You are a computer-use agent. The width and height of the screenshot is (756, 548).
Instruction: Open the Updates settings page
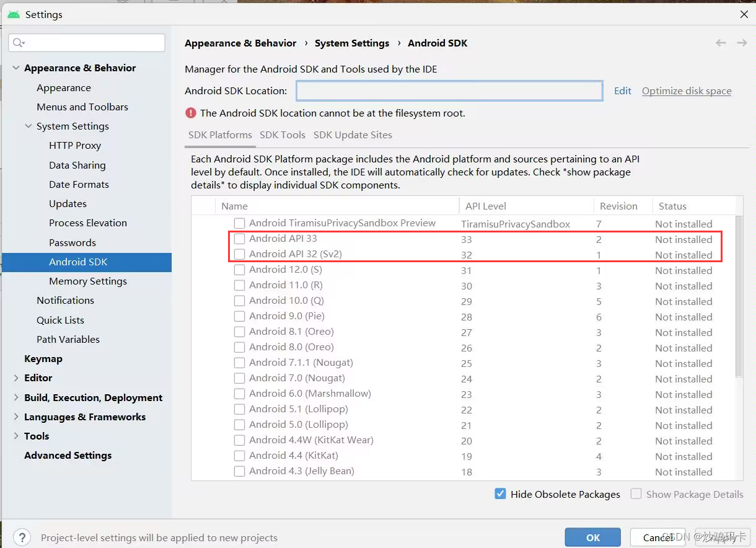68,203
